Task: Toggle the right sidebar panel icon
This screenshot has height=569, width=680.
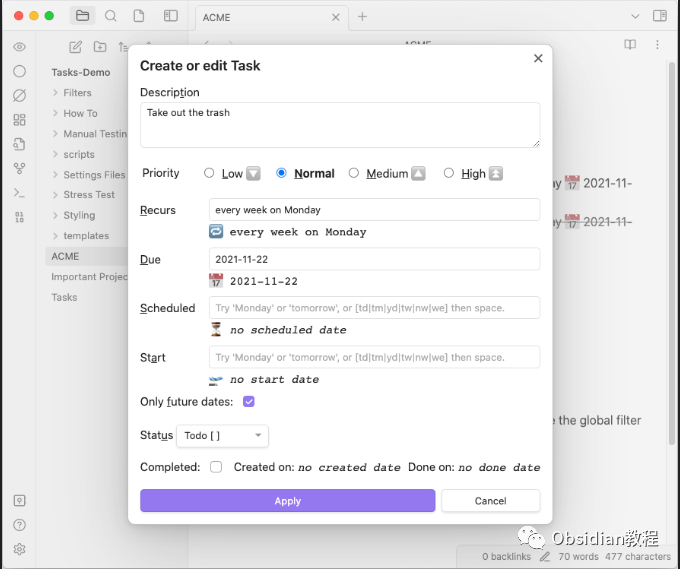Action: 660,16
